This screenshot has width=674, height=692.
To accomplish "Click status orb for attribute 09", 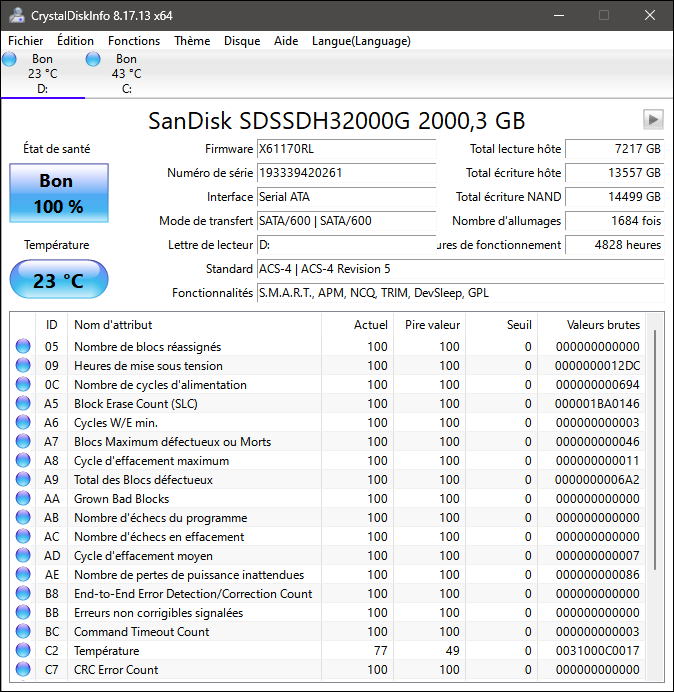I will point(23,365).
